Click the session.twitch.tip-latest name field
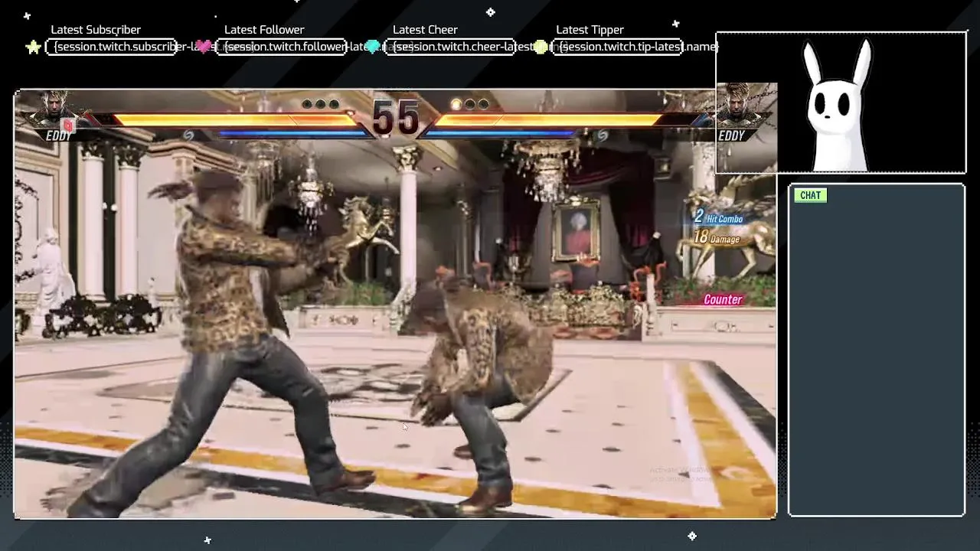The height and width of the screenshot is (551, 980). (617, 47)
